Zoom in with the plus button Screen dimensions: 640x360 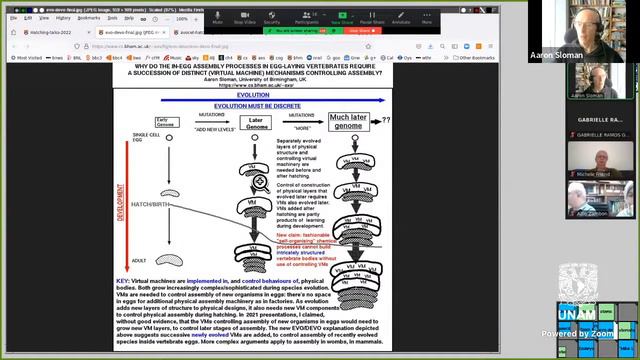tap(196, 19)
